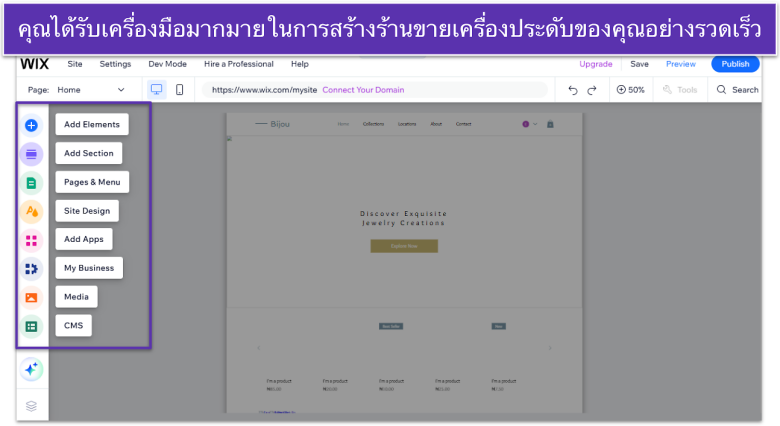Screen dimensions: 780x426
Task: Click the Wix logo
Action: [34, 64]
